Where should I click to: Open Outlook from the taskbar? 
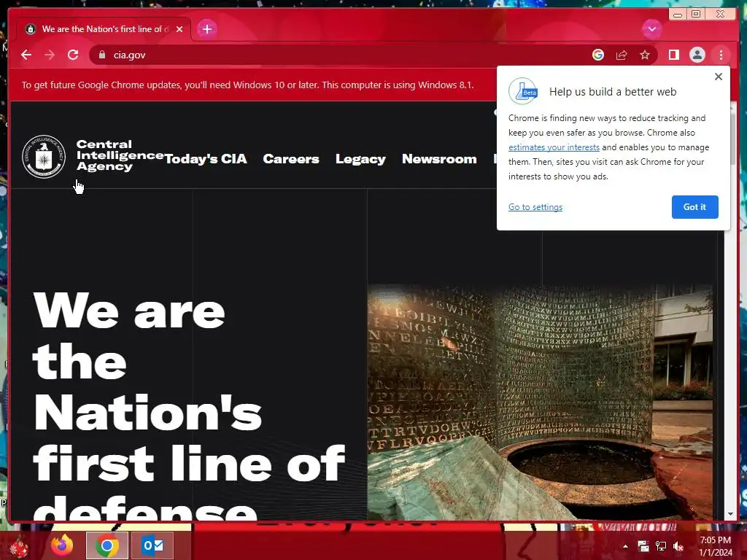click(x=152, y=545)
